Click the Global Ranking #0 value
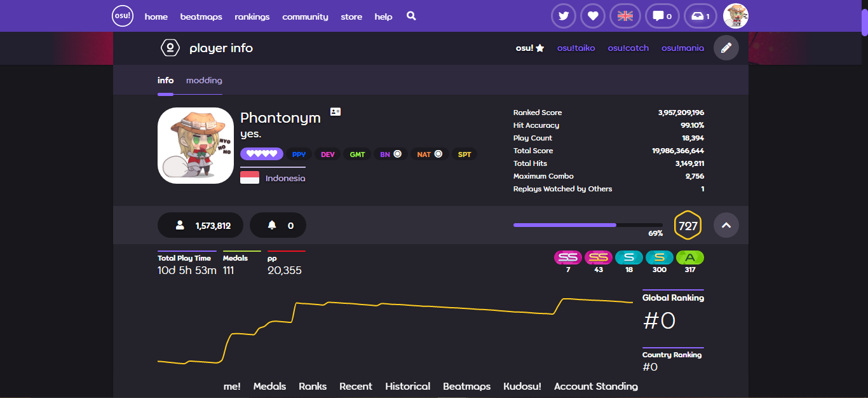This screenshot has height=398, width=868. pyautogui.click(x=659, y=321)
